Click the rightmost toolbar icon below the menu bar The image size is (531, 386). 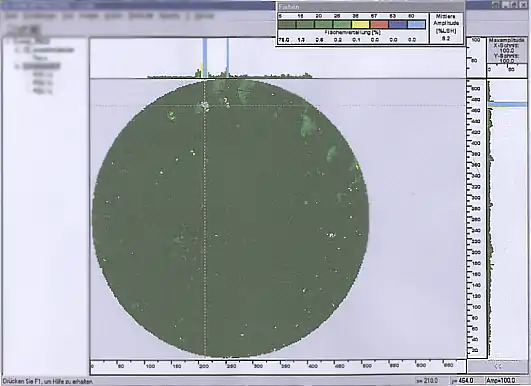tap(34, 29)
